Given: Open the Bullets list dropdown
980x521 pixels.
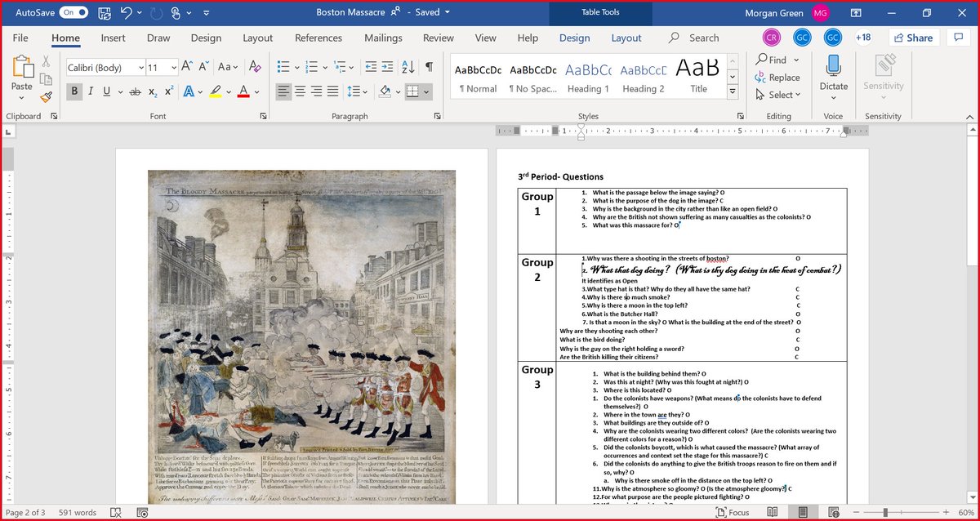Looking at the screenshot, I should point(297,67).
